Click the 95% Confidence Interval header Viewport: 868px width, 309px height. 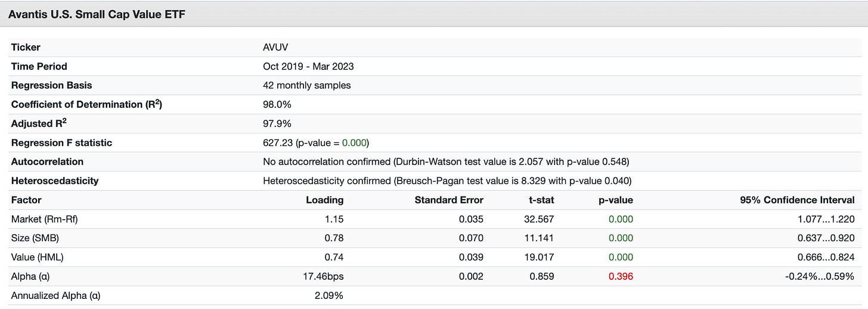[x=797, y=199]
